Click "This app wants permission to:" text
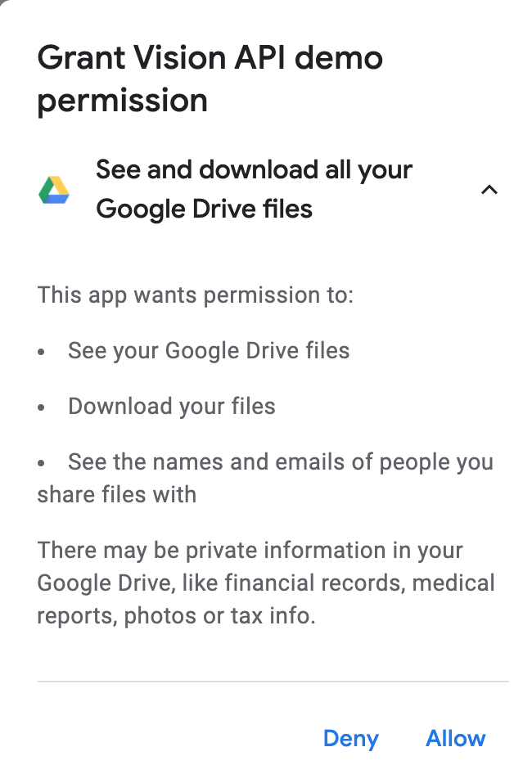Viewport: 532px width, 774px height. pos(195,295)
